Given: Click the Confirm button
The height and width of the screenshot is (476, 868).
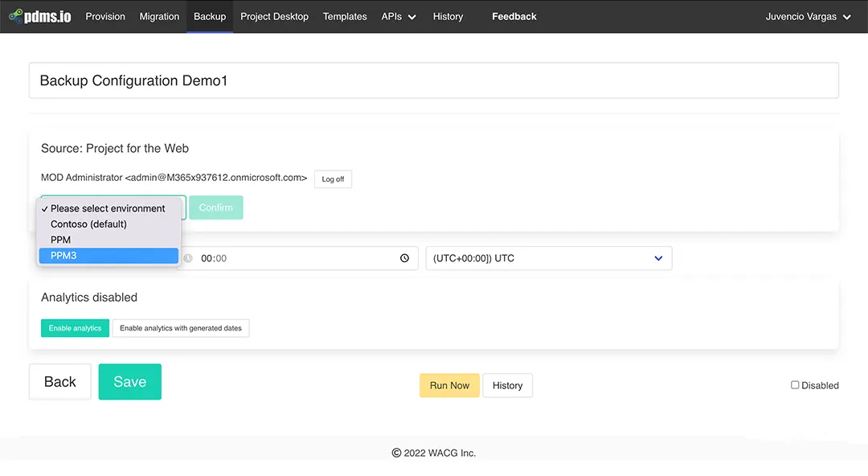Looking at the screenshot, I should pyautogui.click(x=215, y=207).
